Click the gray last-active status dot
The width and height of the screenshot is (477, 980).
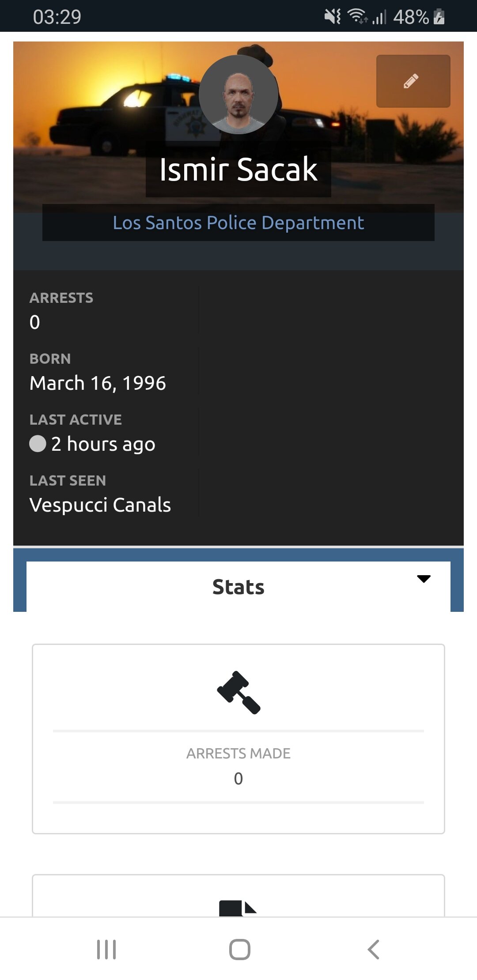click(x=38, y=444)
